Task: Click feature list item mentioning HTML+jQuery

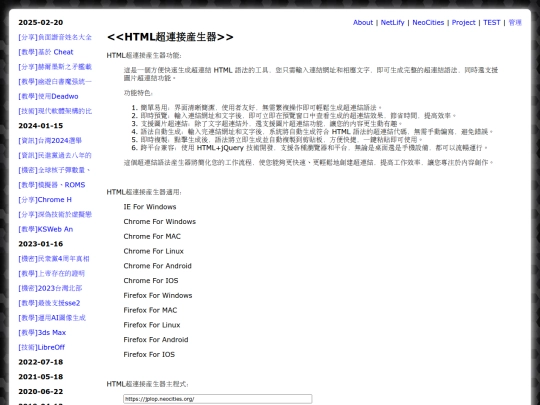Action: point(314,148)
